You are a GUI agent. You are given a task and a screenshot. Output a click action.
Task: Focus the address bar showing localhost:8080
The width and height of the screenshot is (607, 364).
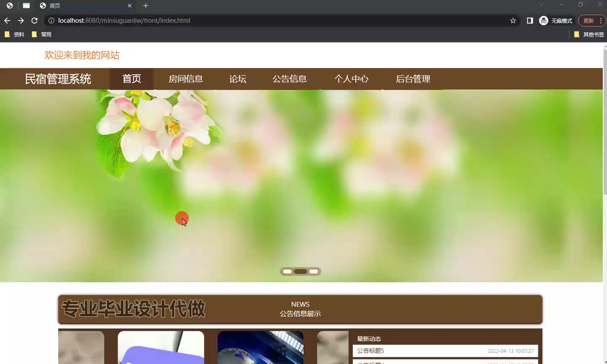[x=278, y=21]
